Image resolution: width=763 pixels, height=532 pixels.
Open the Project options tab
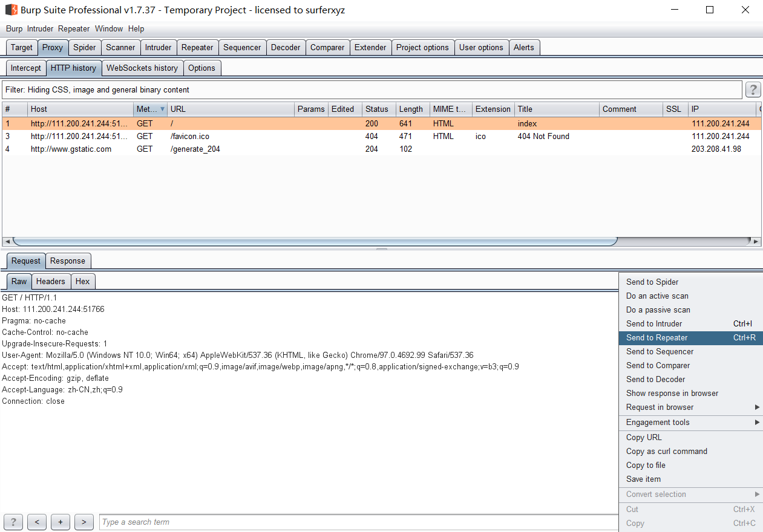(422, 48)
